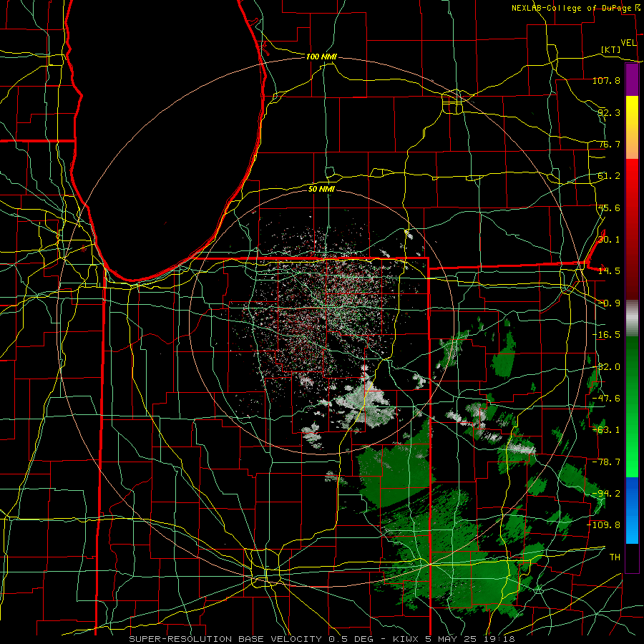Viewport: 644px width, 644px height.
Task: Select the -16.5 scale value
Action: click(x=606, y=335)
